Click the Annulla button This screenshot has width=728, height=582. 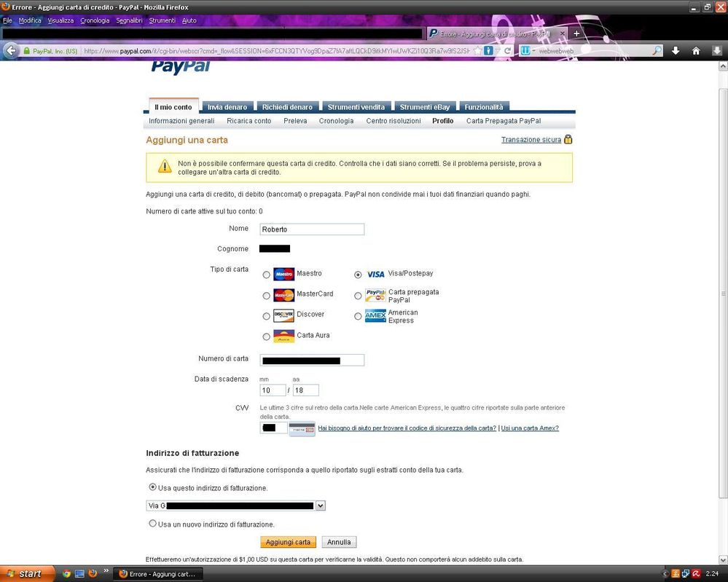(339, 542)
